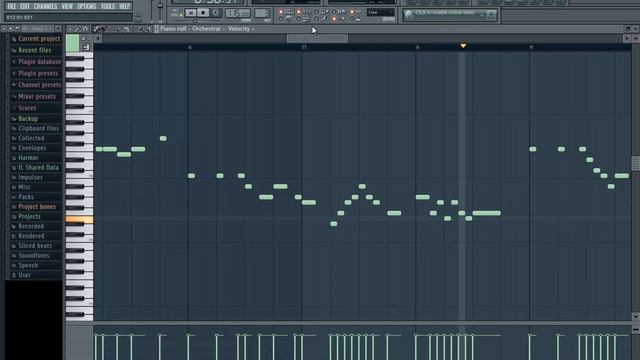Click the piano roll vertical scrollbar thumb
The height and width of the screenshot is (360, 640).
pyautogui.click(x=636, y=163)
